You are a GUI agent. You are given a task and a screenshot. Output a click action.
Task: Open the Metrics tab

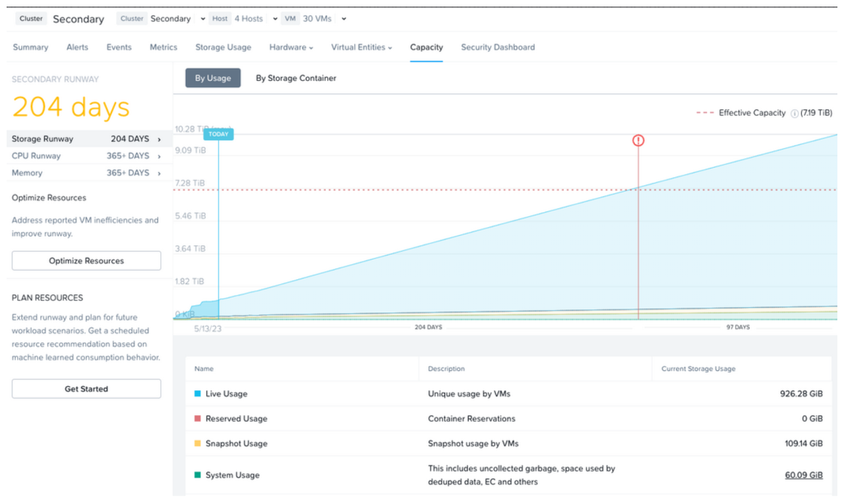(163, 47)
